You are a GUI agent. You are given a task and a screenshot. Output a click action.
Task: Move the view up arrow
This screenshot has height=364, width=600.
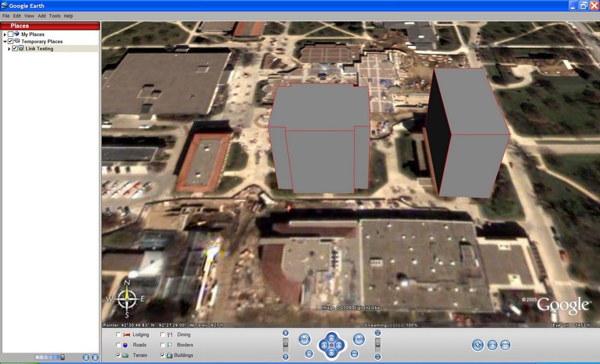[332, 337]
